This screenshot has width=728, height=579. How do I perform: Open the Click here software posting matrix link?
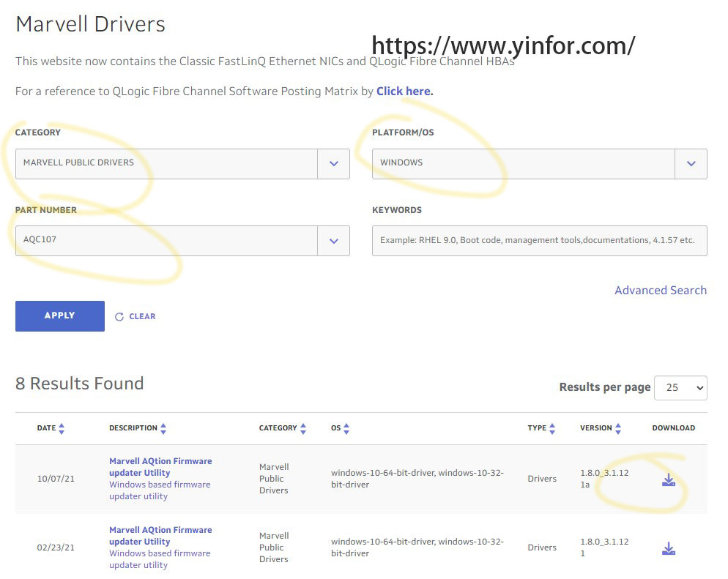point(404,91)
